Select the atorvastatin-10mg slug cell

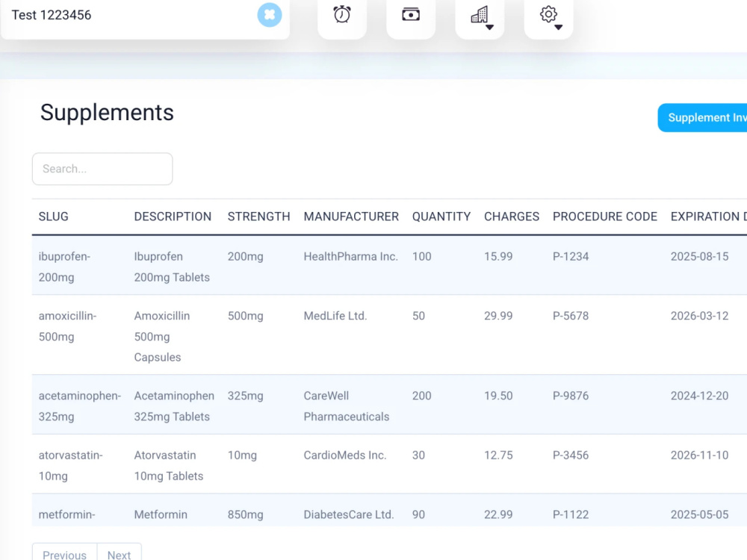[x=70, y=466]
